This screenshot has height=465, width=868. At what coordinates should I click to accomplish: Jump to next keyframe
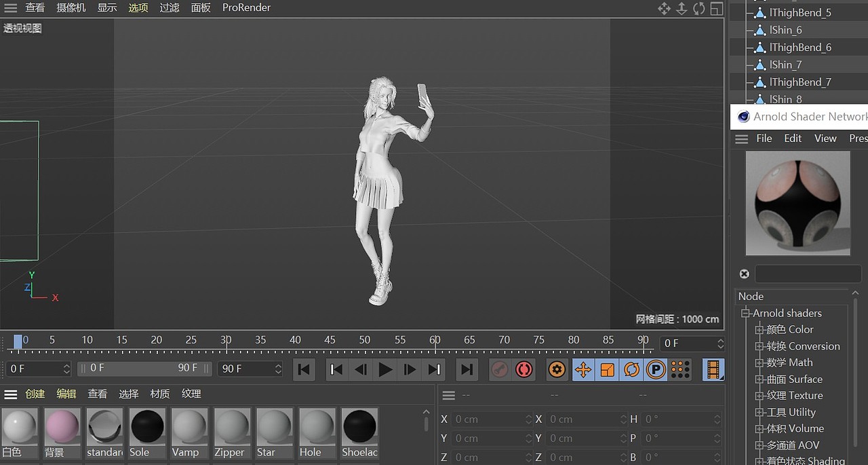[x=434, y=369]
